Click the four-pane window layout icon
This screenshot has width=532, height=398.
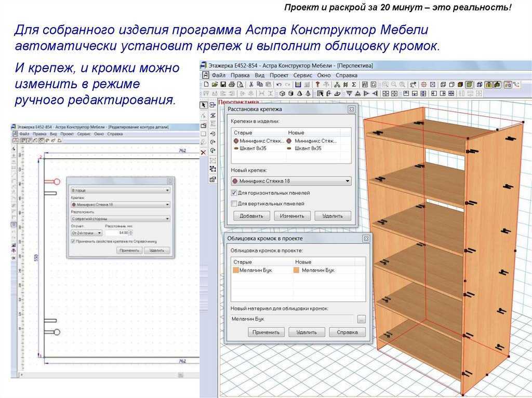(424, 93)
